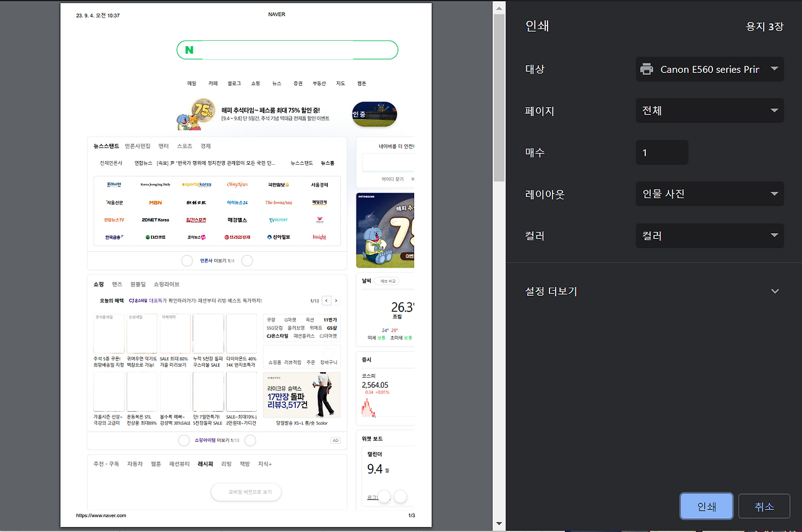
Task: Click 블로그 in the Naver navigation
Action: pyautogui.click(x=233, y=83)
